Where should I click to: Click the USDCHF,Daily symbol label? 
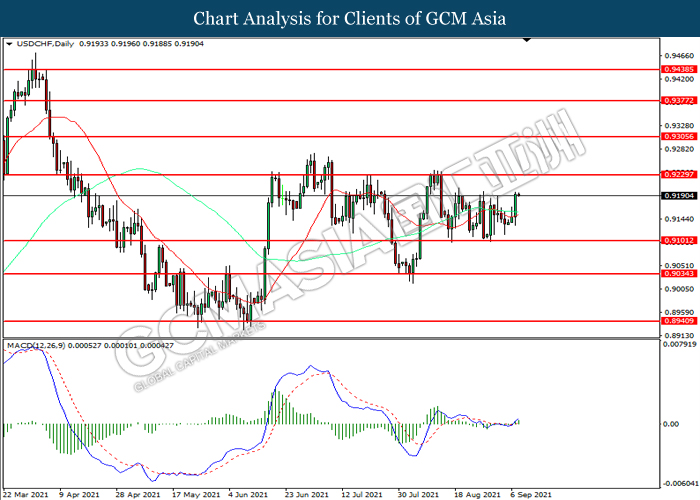[x=45, y=44]
